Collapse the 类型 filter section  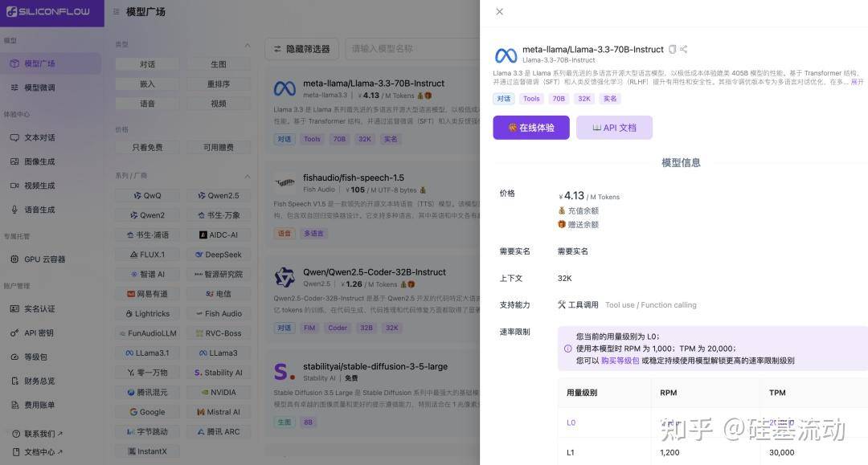[248, 45]
